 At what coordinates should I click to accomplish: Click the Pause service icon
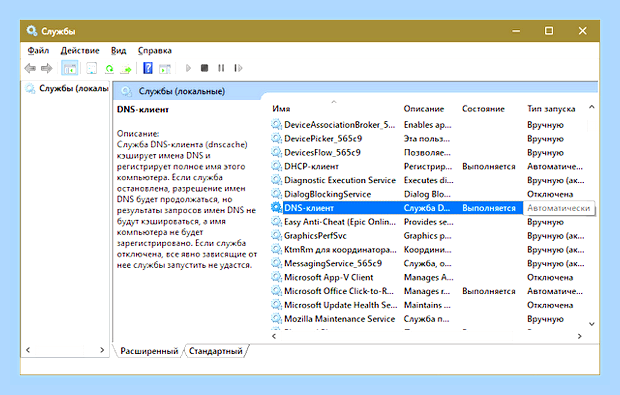(x=221, y=68)
